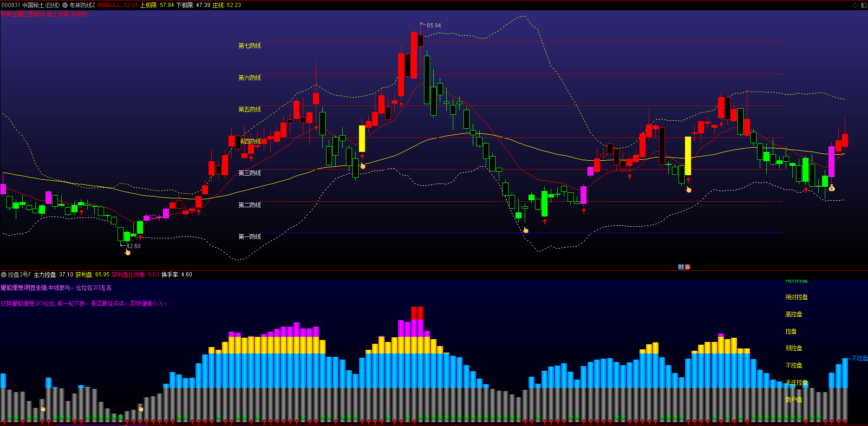Click the first tall yellow candlestick
This screenshot has width=868, height=426.
362,138
